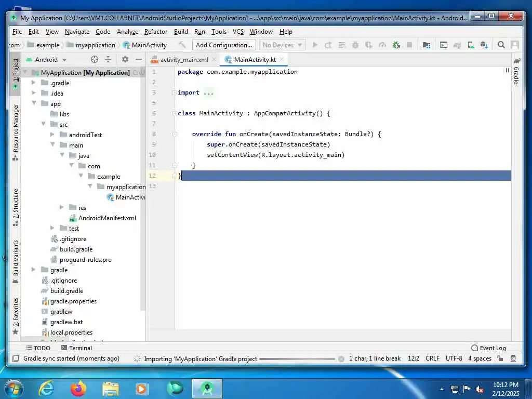Click the UTF-8 encoding indicator

[454, 358]
